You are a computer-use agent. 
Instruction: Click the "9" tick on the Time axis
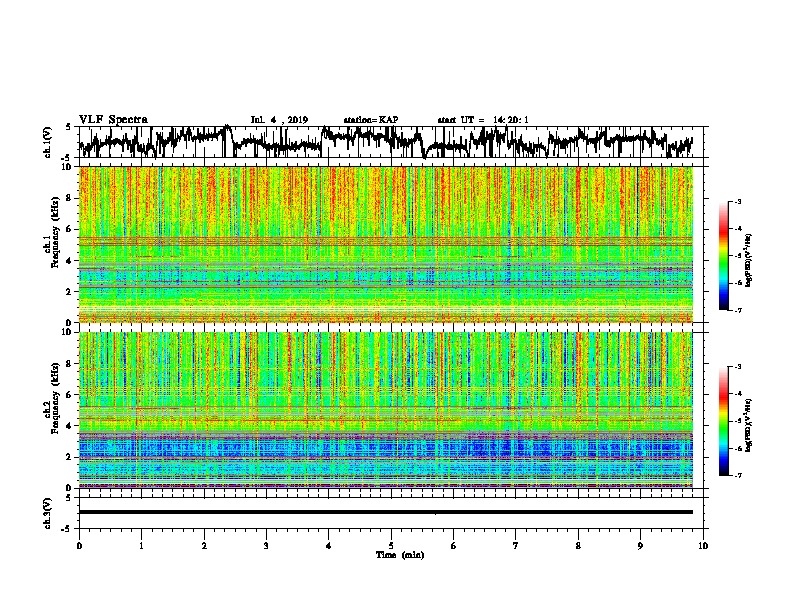(x=640, y=546)
